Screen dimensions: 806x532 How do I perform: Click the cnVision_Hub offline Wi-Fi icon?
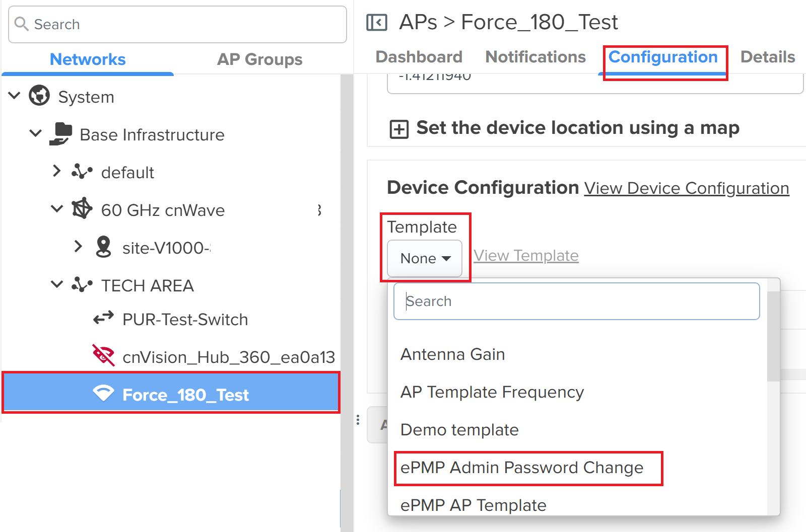click(x=103, y=355)
